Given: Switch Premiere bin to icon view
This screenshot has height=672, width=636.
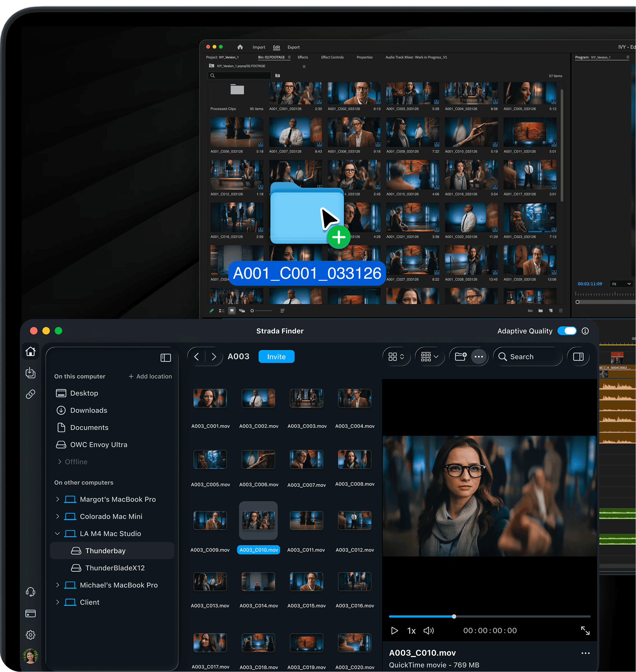Looking at the screenshot, I should coord(232,311).
